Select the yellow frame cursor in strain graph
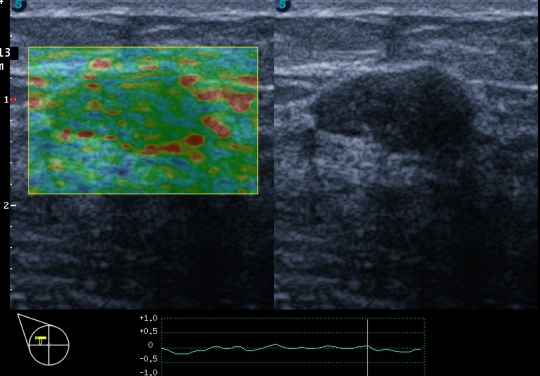 367,347
